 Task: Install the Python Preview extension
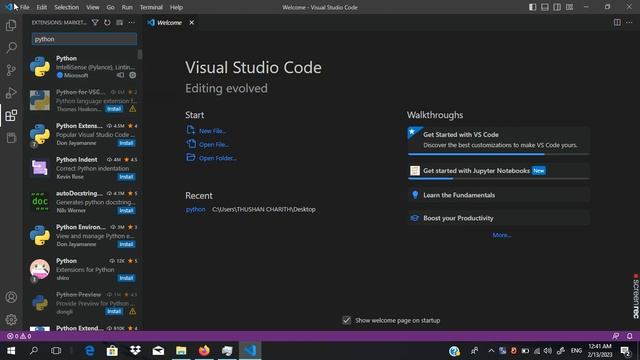pyautogui.click(x=114, y=311)
